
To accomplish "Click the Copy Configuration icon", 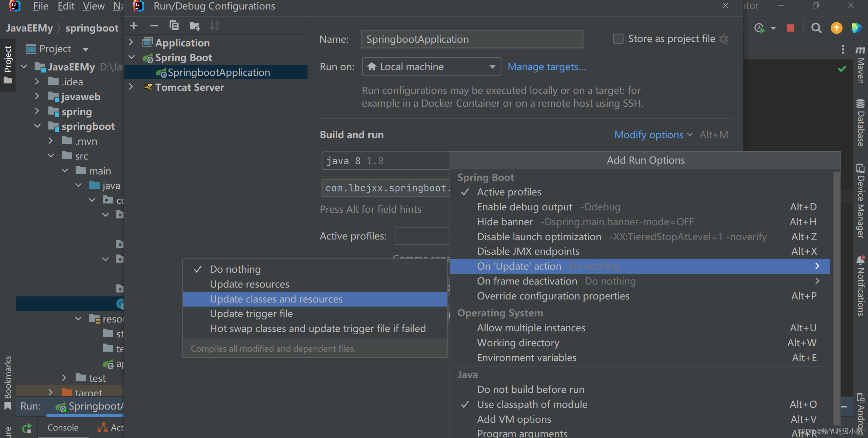I will pos(174,26).
